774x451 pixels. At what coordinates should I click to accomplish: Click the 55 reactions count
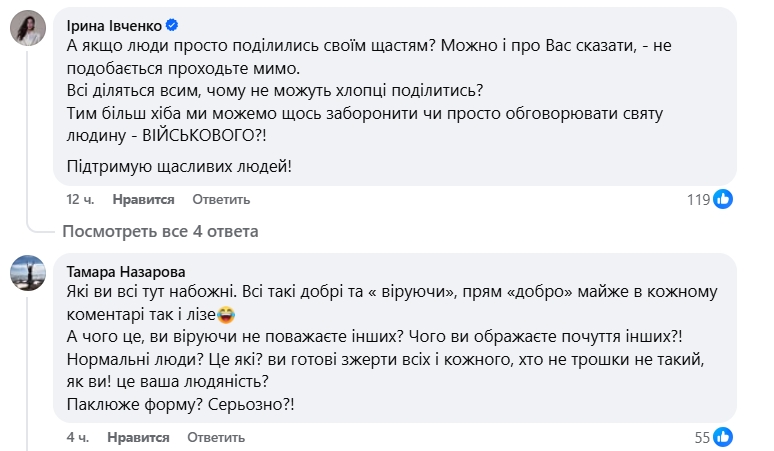[704, 437]
